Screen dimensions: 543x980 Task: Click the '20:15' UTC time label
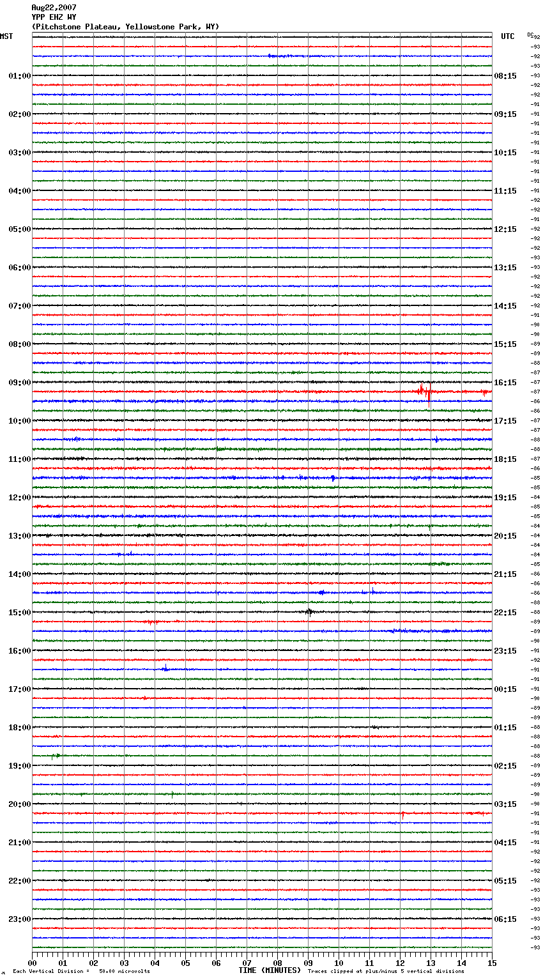tap(505, 536)
